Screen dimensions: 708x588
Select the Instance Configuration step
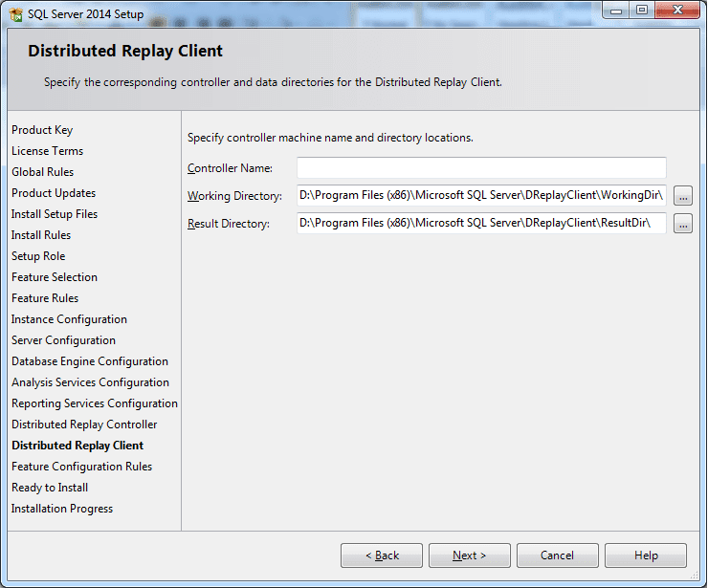coord(69,319)
